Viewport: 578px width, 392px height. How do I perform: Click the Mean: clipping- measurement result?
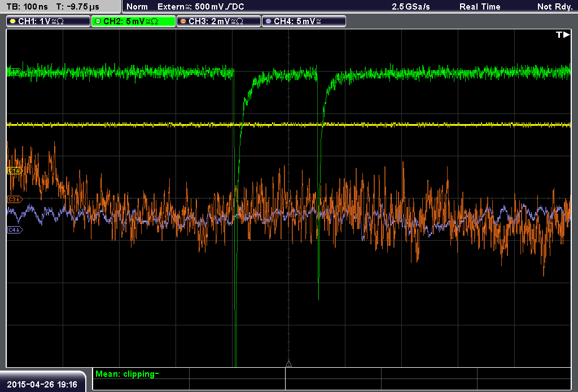tap(127, 374)
